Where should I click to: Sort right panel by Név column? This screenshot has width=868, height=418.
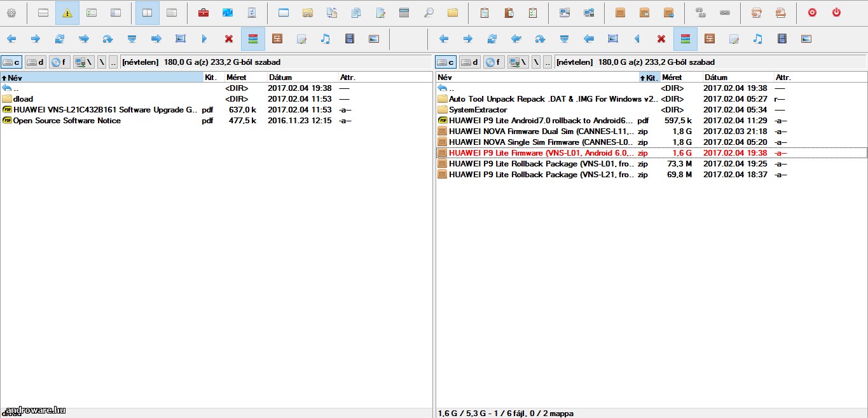point(537,78)
